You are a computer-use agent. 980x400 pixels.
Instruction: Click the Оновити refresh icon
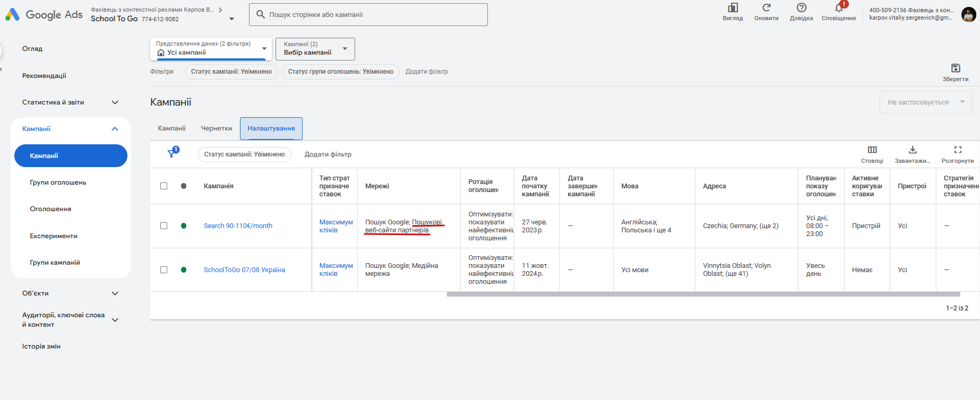[766, 8]
